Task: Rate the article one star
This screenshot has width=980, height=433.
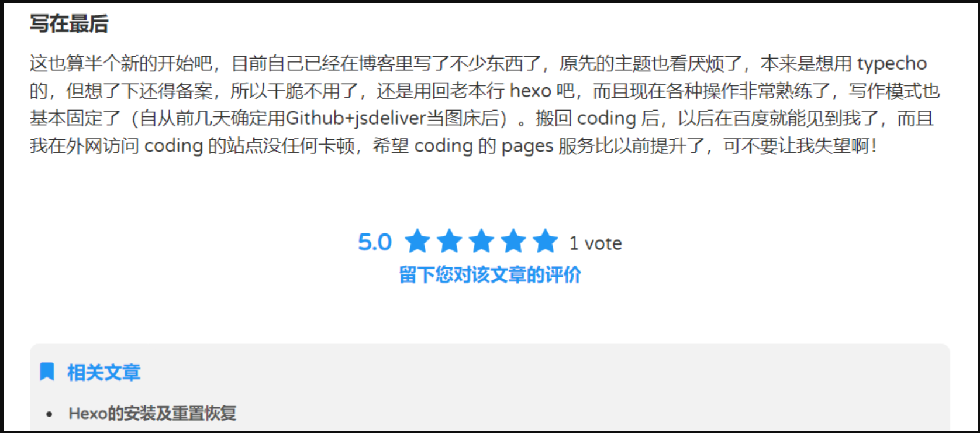Action: point(417,241)
